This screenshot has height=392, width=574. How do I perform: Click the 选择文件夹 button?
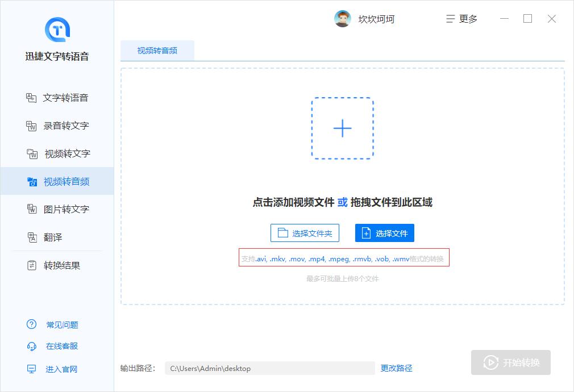tap(305, 233)
